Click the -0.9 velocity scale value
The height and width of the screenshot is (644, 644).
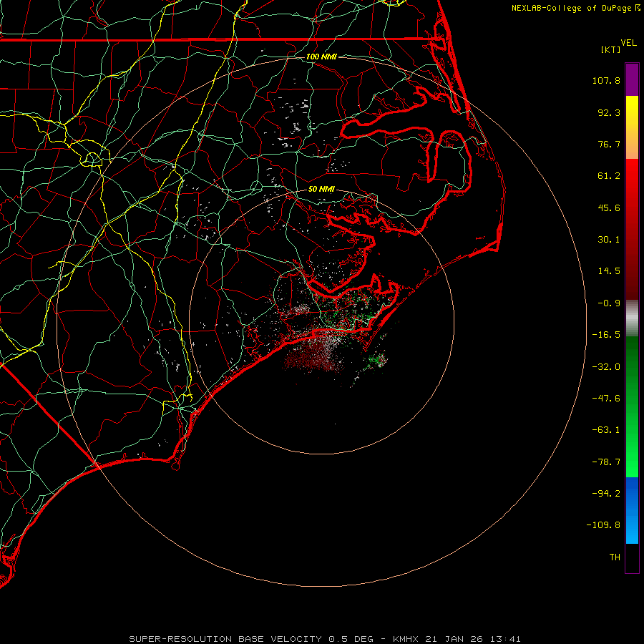click(609, 303)
